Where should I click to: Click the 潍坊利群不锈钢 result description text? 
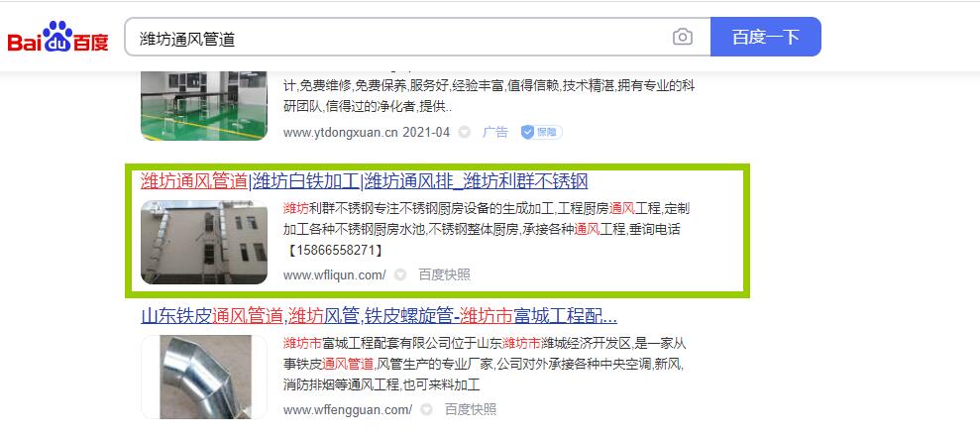pos(487,229)
